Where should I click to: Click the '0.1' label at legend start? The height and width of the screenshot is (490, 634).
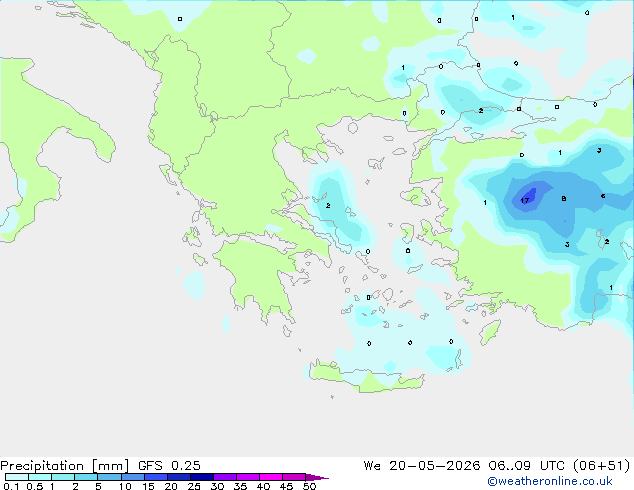click(11, 486)
